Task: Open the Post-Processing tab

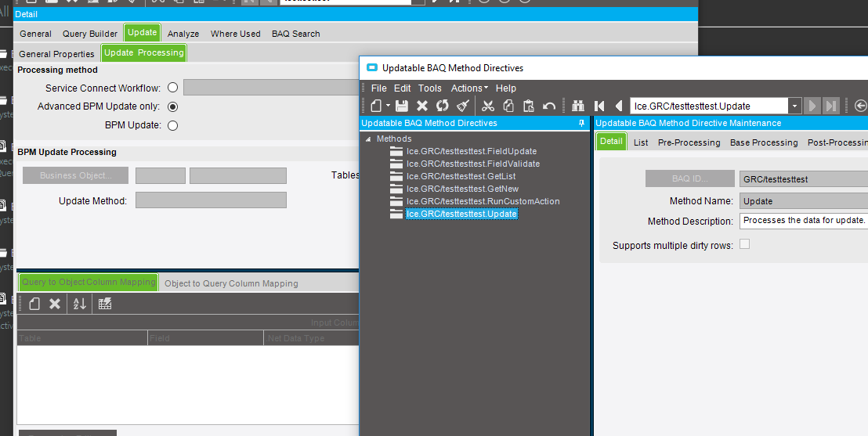Action: click(837, 142)
